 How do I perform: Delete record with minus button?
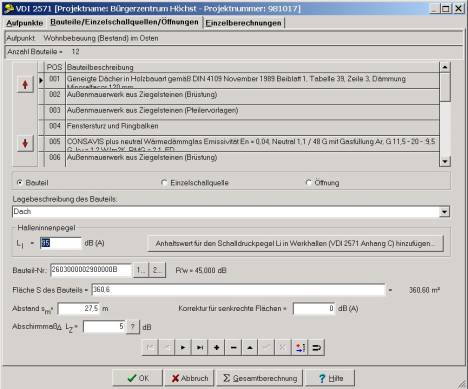tap(233, 348)
